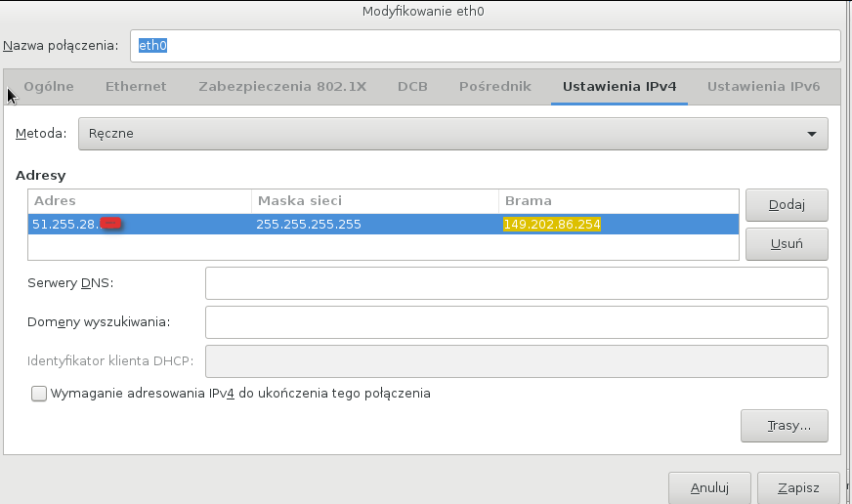Enable the Wymaganie adresowania IPv4 checkbox
The width and height of the screenshot is (852, 504).
click(x=39, y=394)
